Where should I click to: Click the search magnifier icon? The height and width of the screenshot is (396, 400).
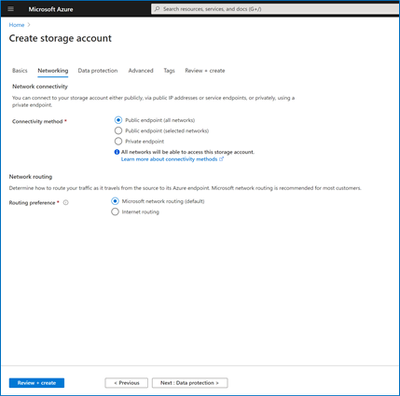pos(157,9)
